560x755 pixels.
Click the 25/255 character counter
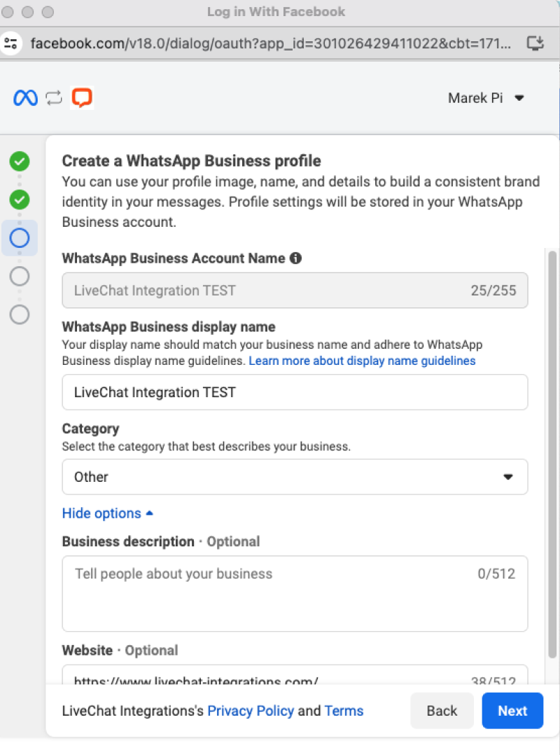(493, 291)
